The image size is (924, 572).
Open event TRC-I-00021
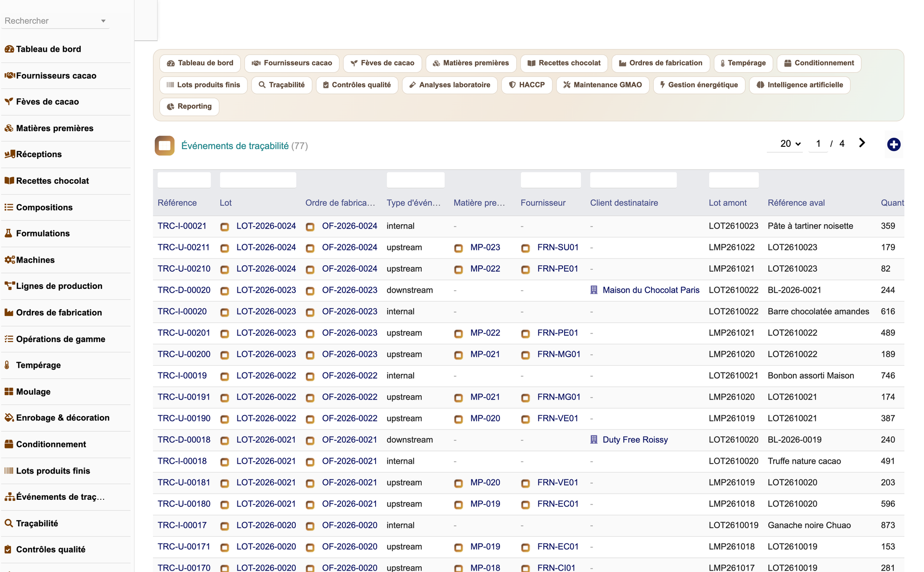[182, 226]
